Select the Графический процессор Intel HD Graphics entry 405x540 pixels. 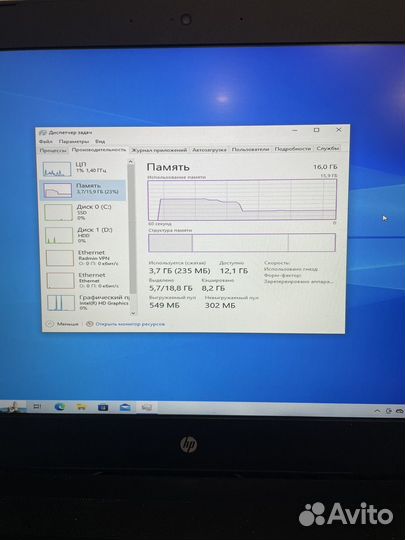[x=87, y=303]
